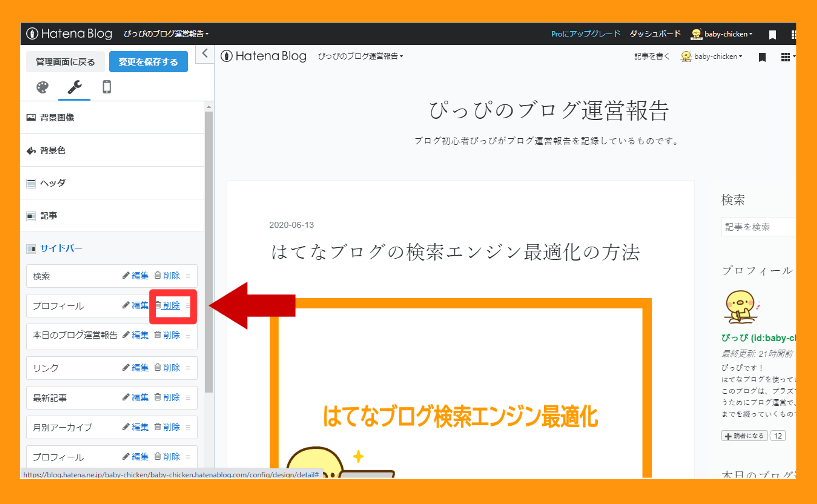
Task: Open article はてなブログの検索エンジン最適化の方法
Action: [x=455, y=252]
